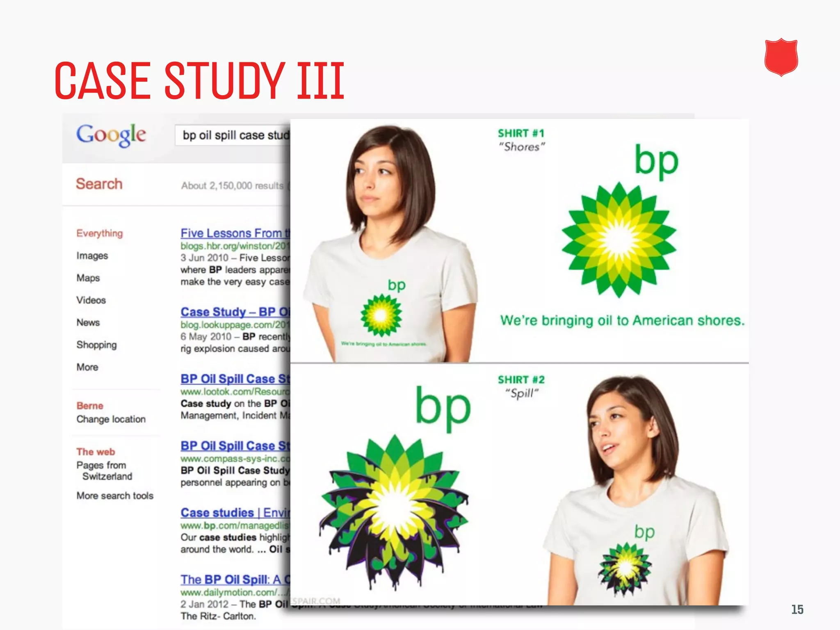Image resolution: width=840 pixels, height=630 pixels.
Task: Click the blogs.hbr.org result URL
Action: point(235,246)
